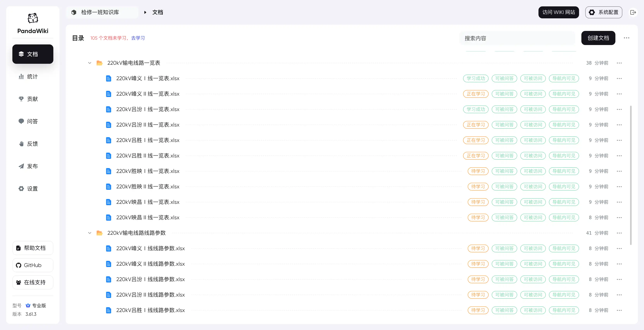The image size is (644, 330).
Task: Open actions menu for 220kV峰义 II 线一览表.xlsx
Action: (x=619, y=94)
